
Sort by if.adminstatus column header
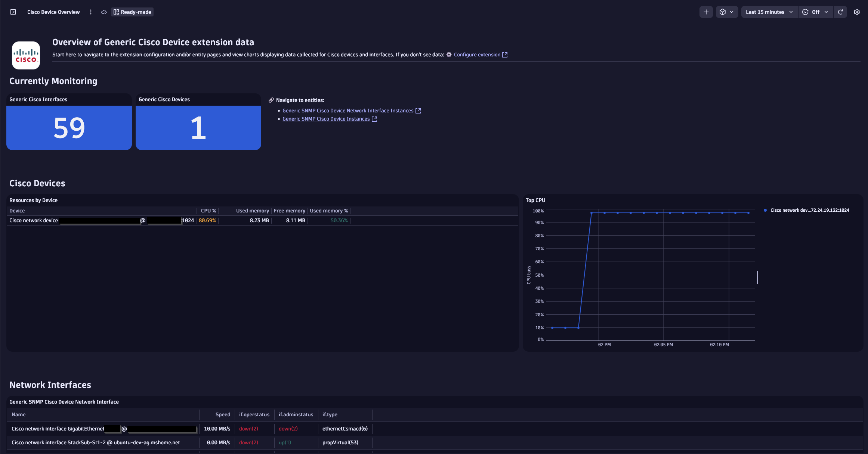pyautogui.click(x=296, y=414)
